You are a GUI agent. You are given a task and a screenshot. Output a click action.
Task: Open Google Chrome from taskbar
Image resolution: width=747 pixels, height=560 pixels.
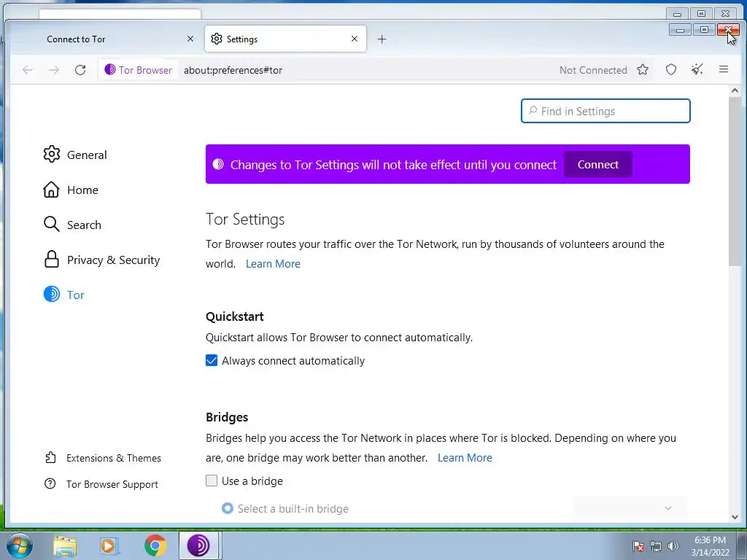point(155,545)
